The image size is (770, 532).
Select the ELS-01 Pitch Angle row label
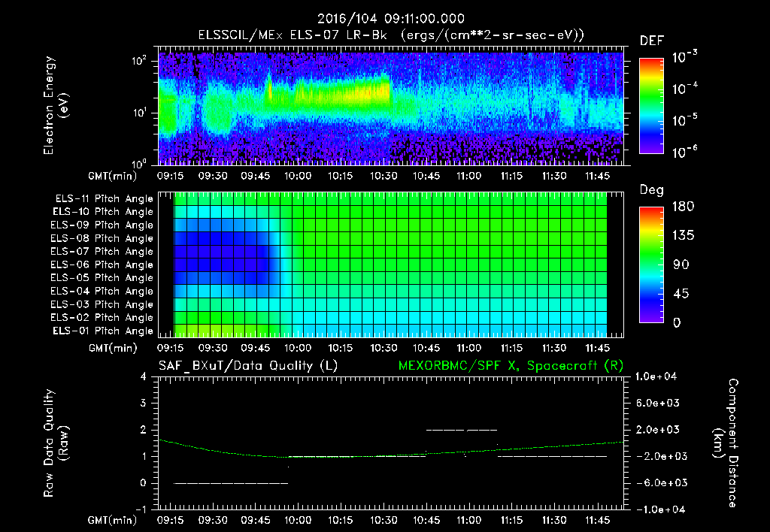pyautogui.click(x=103, y=331)
